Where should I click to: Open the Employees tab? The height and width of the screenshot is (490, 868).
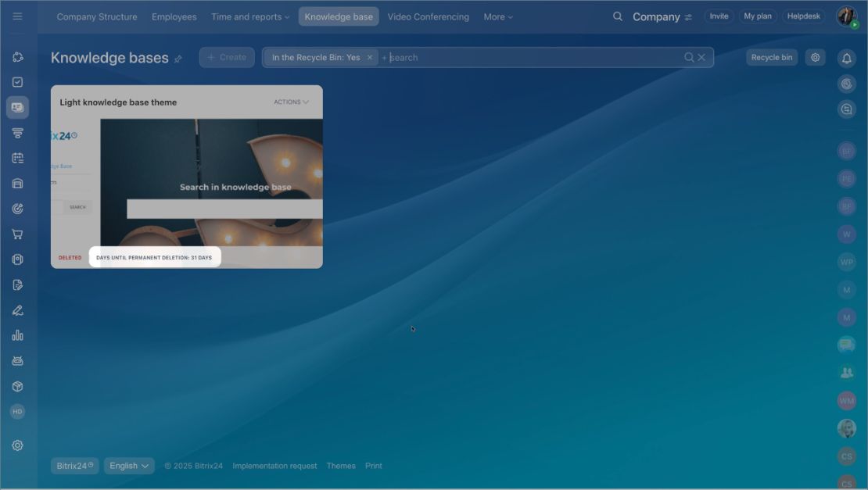174,16
